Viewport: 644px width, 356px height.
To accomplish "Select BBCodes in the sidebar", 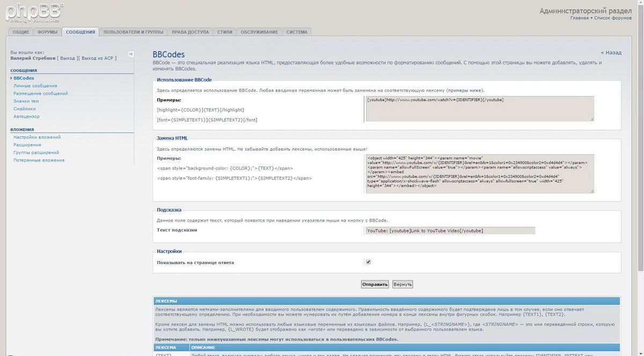I will click(24, 78).
